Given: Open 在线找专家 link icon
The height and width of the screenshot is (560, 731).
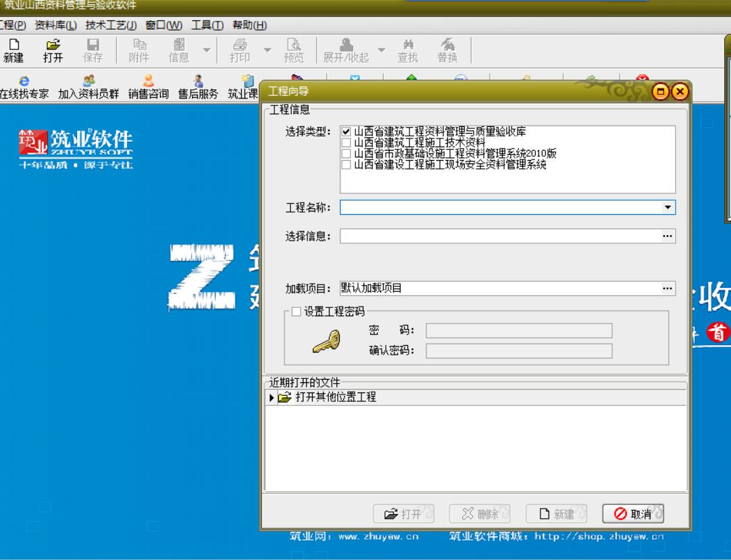Looking at the screenshot, I should click(x=24, y=87).
